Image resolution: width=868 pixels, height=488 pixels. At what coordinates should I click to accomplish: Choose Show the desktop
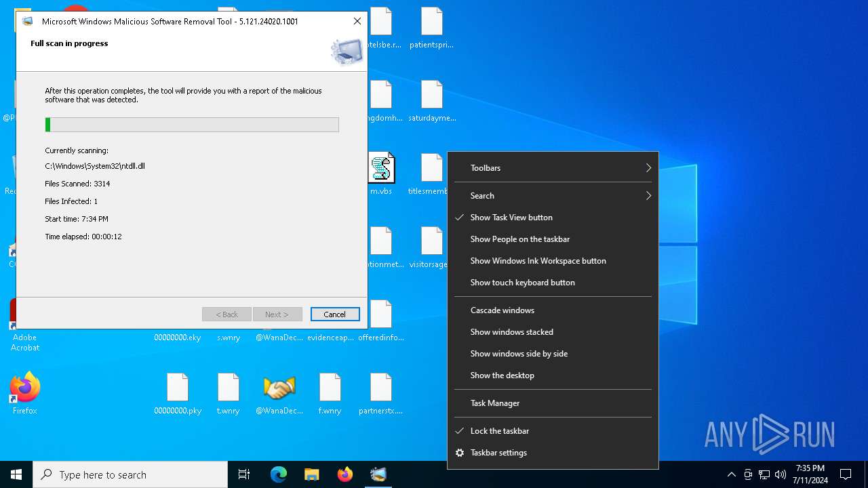click(553, 375)
